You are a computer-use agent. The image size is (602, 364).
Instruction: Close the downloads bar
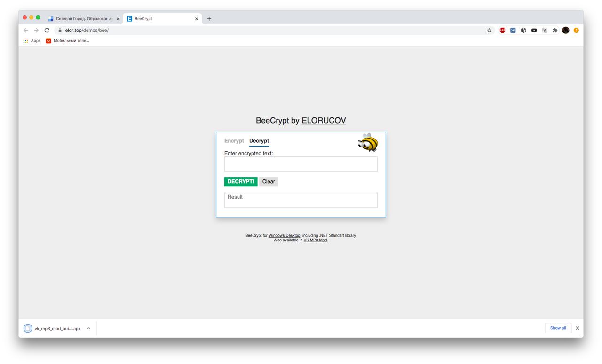(578, 328)
